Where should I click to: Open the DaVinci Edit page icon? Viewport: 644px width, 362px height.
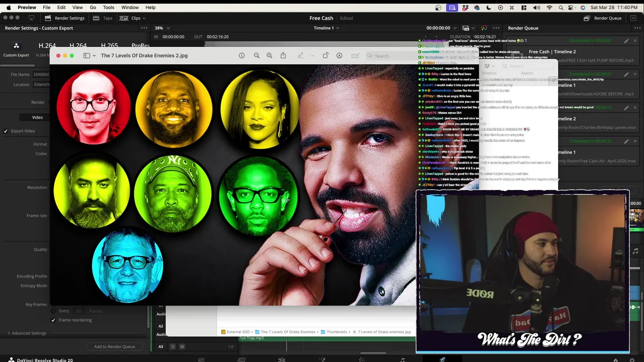click(282, 360)
